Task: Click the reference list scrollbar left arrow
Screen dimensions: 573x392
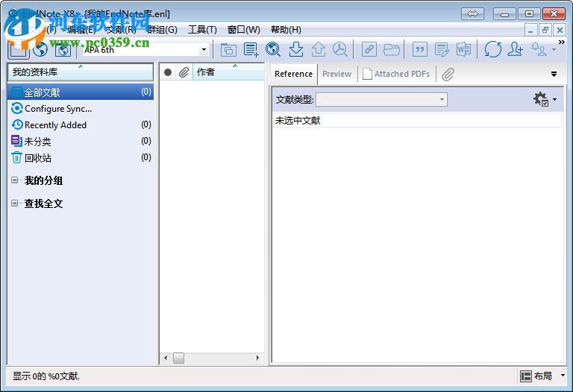Action: pos(166,358)
